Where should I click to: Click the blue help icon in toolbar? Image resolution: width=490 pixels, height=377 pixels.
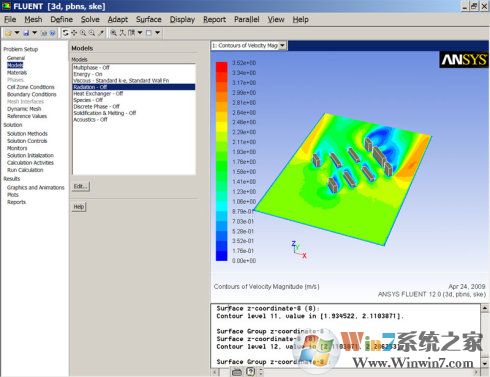pyautogui.click(x=52, y=33)
